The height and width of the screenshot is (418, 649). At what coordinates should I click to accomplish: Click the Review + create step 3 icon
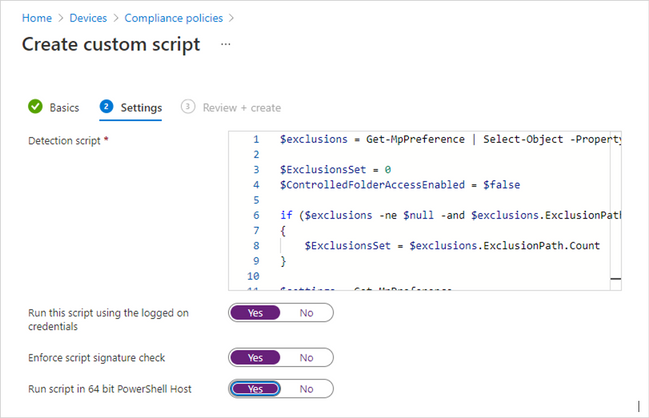click(x=187, y=107)
